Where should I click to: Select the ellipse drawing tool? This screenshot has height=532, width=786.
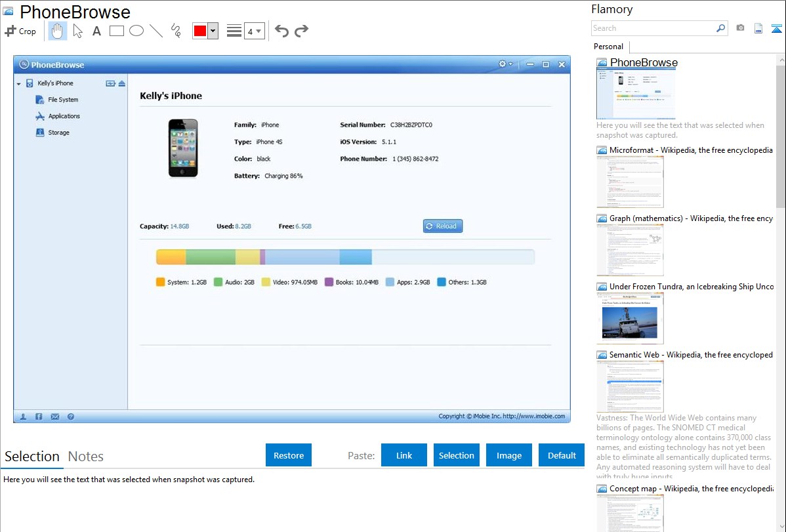point(136,31)
